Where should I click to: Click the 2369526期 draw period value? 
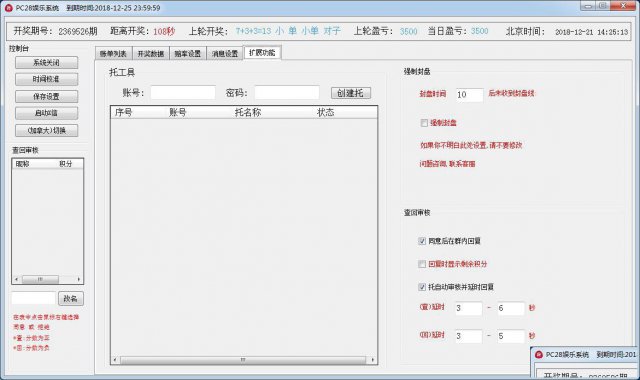78,31
